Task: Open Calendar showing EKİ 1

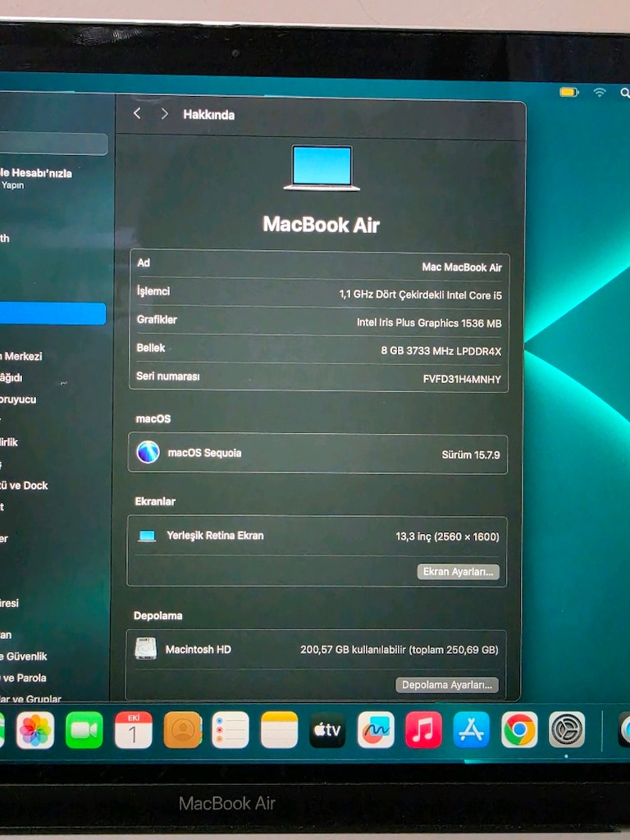Action: [134, 729]
